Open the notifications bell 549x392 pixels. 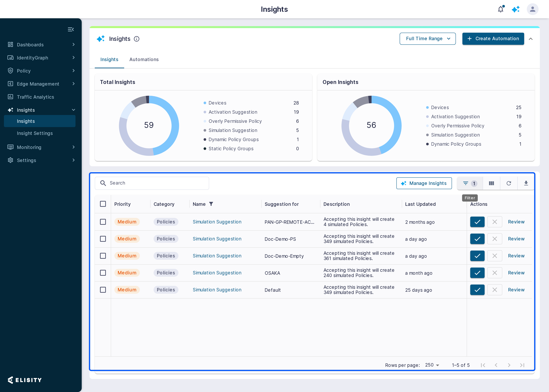(x=501, y=9)
